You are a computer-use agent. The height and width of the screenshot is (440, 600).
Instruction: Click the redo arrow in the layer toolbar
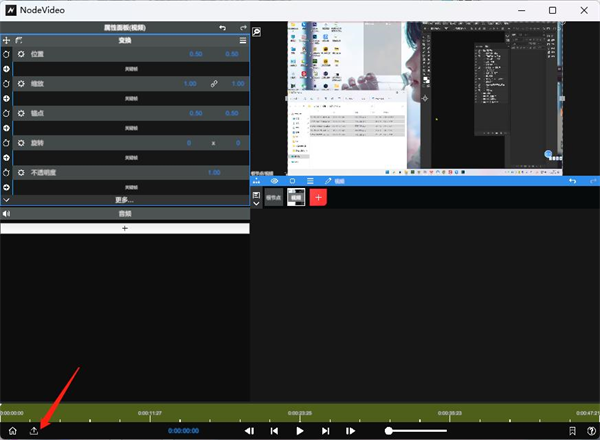(590, 181)
